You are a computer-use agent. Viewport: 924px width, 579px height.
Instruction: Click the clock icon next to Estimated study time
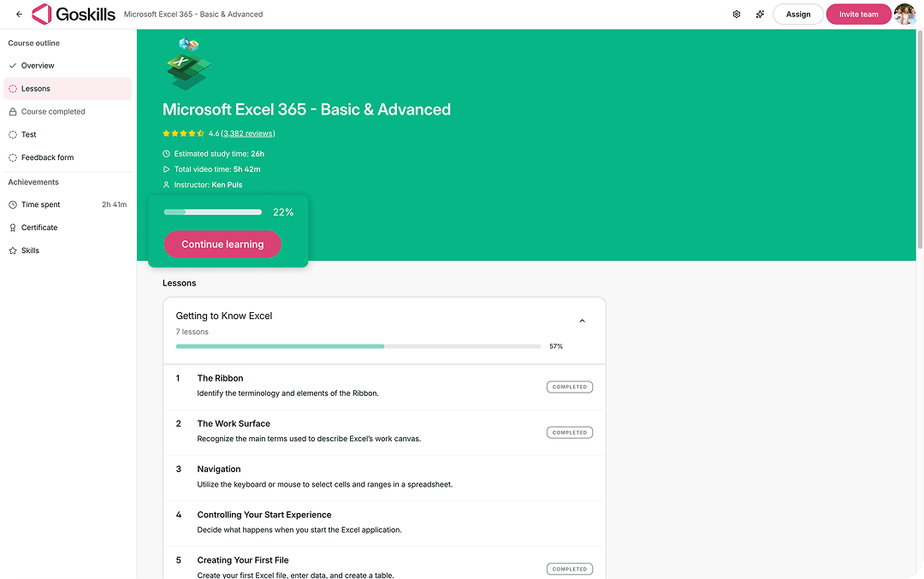click(x=166, y=154)
